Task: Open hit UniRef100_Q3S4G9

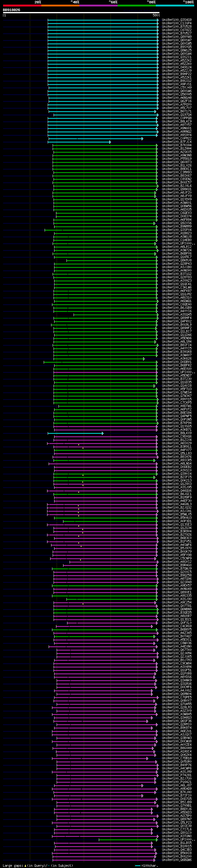Action: click(177, 20)
